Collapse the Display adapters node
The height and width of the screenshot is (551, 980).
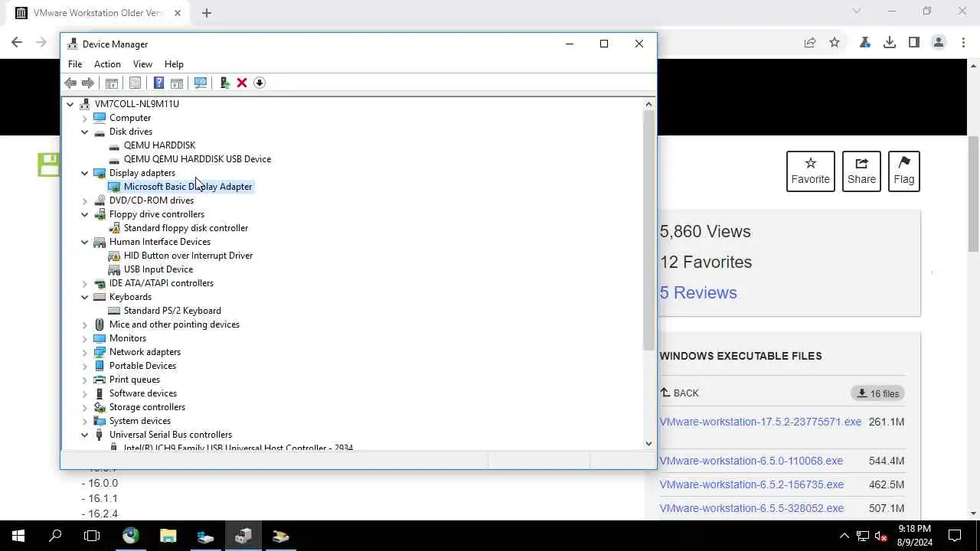click(x=85, y=173)
